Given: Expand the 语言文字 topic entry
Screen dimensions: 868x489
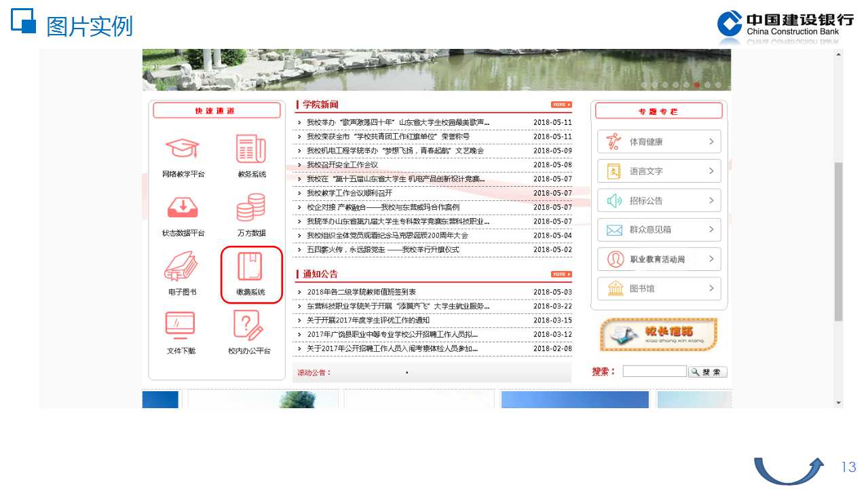Looking at the screenshot, I should pyautogui.click(x=659, y=171).
